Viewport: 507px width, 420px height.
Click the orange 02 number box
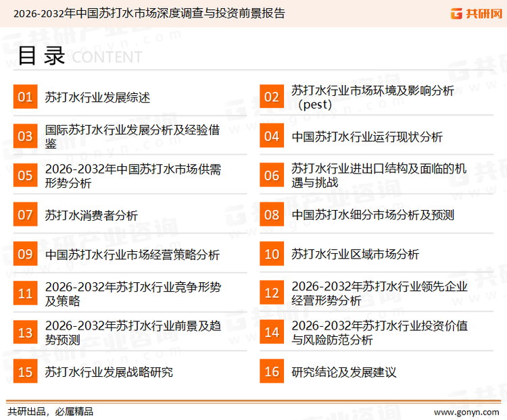tap(272, 97)
